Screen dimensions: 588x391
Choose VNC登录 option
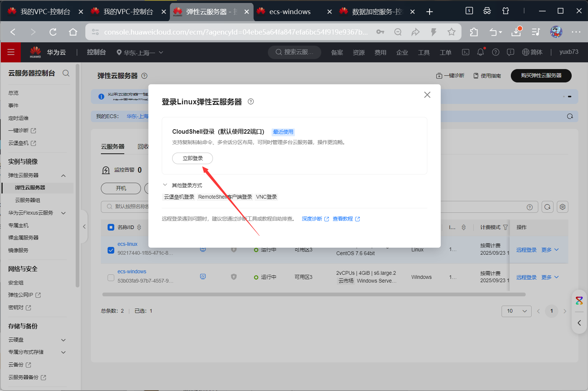coord(266,197)
